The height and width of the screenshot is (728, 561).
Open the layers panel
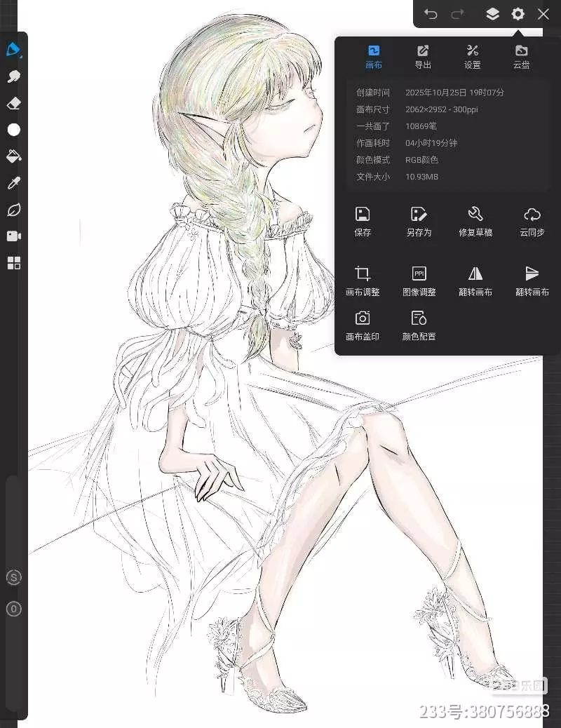pyautogui.click(x=492, y=14)
